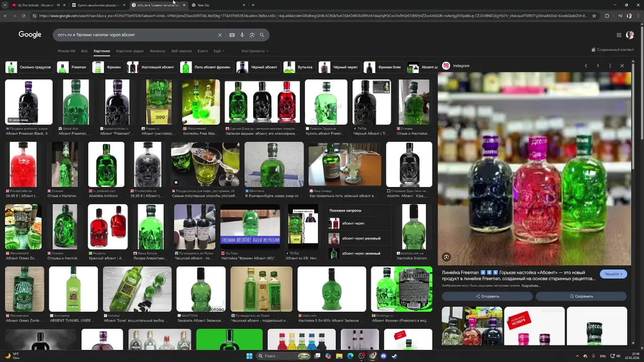Image resolution: width=644 pixels, height=362 pixels.
Task: Open related search абсент череп зеленый
Action: tap(358, 253)
